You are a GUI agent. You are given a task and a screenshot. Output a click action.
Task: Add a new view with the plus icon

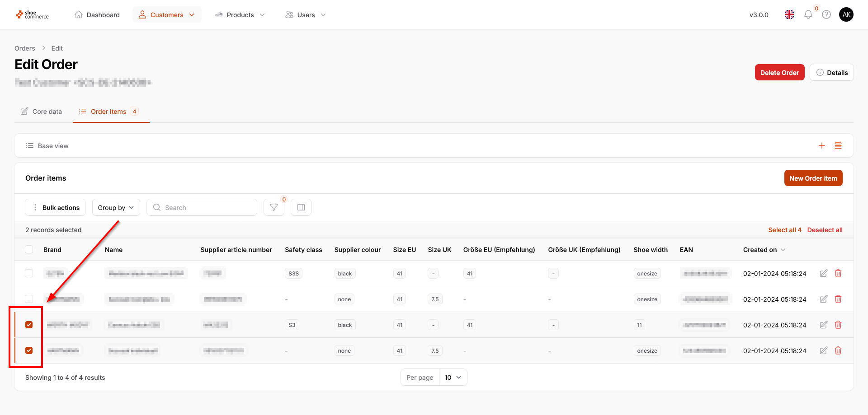pos(822,145)
